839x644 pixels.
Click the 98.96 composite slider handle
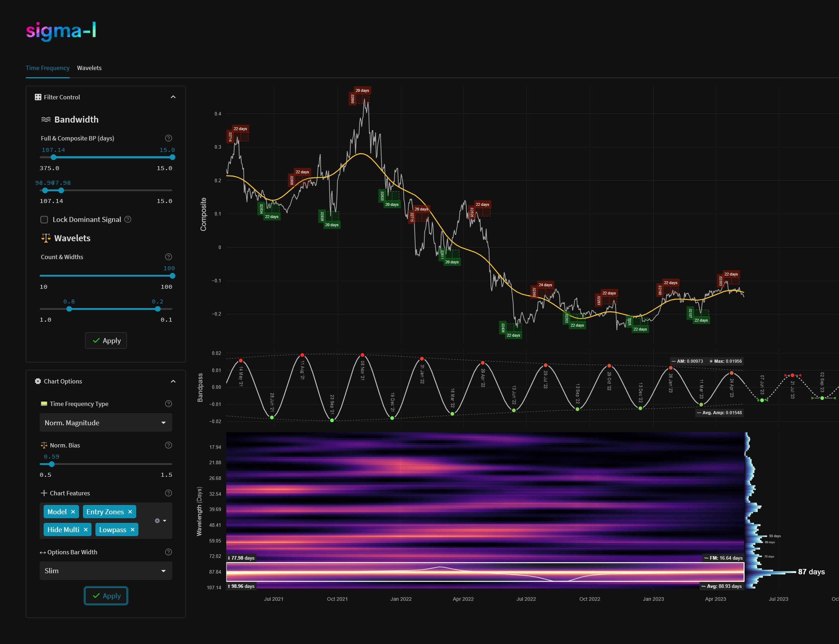pos(45,190)
